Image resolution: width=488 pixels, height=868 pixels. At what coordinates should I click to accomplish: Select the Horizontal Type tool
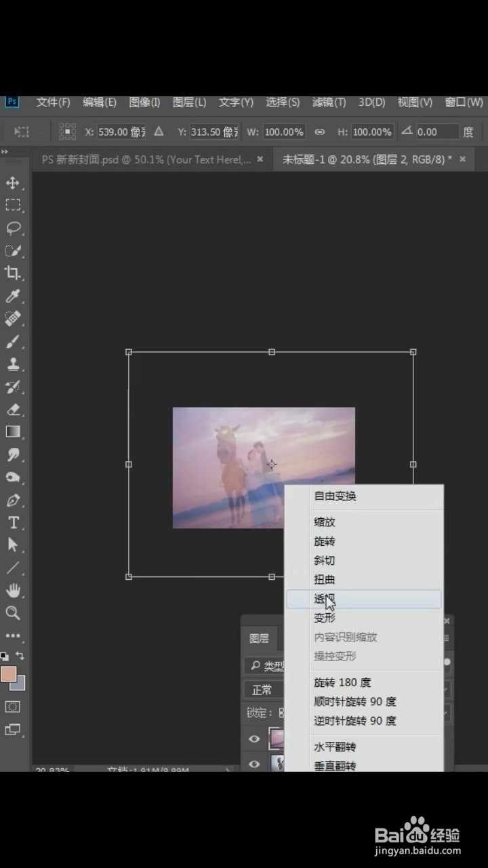13,523
